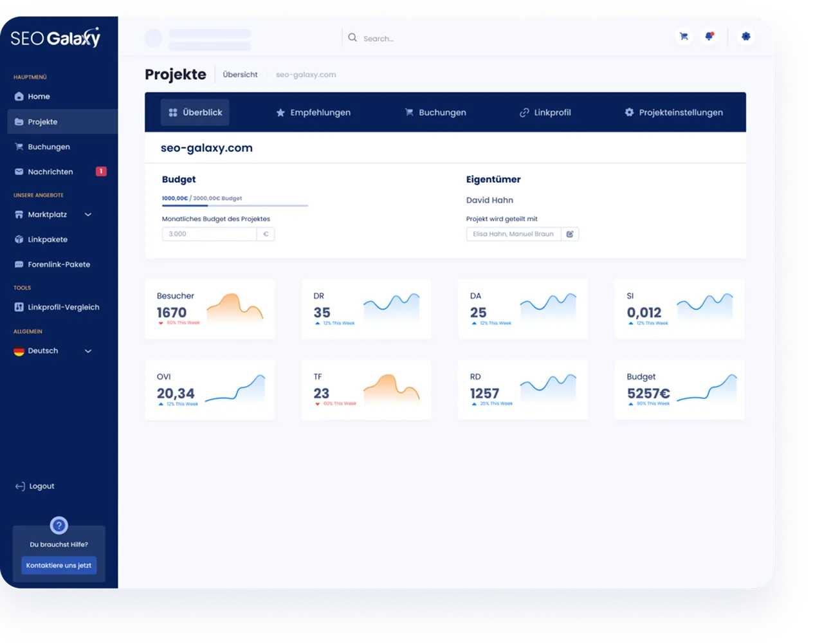Click the Buchungen tab cart icon

coord(409,112)
